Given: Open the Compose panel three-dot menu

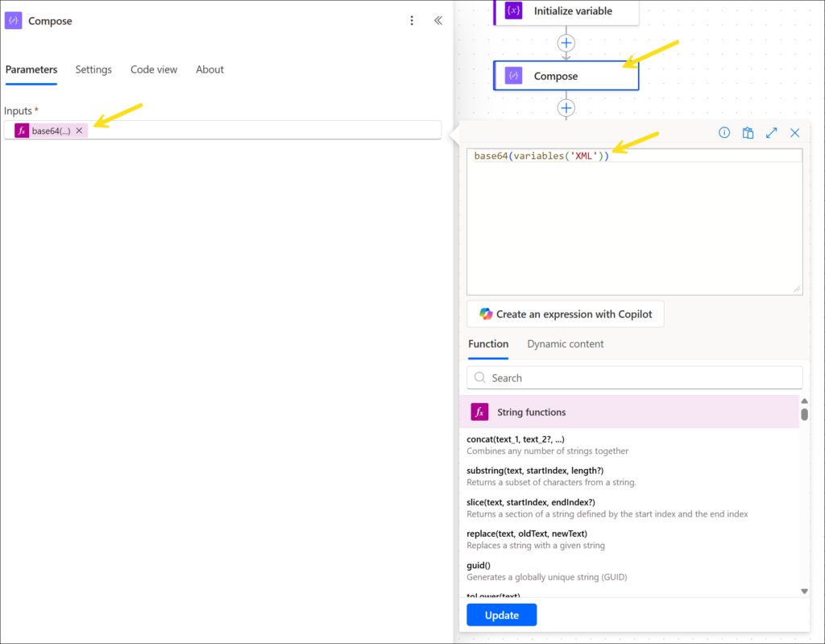Looking at the screenshot, I should [x=412, y=21].
